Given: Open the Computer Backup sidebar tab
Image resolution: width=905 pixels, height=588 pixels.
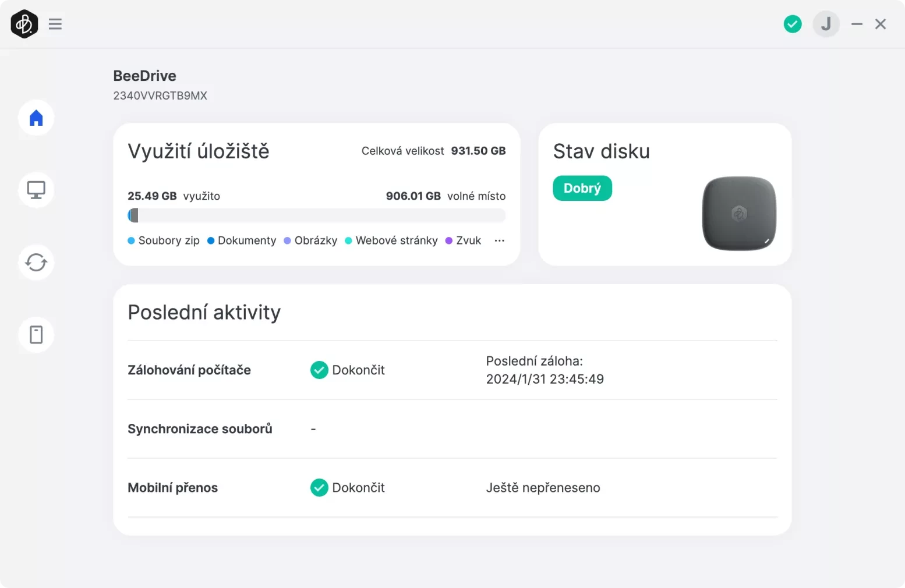Looking at the screenshot, I should pos(36,190).
